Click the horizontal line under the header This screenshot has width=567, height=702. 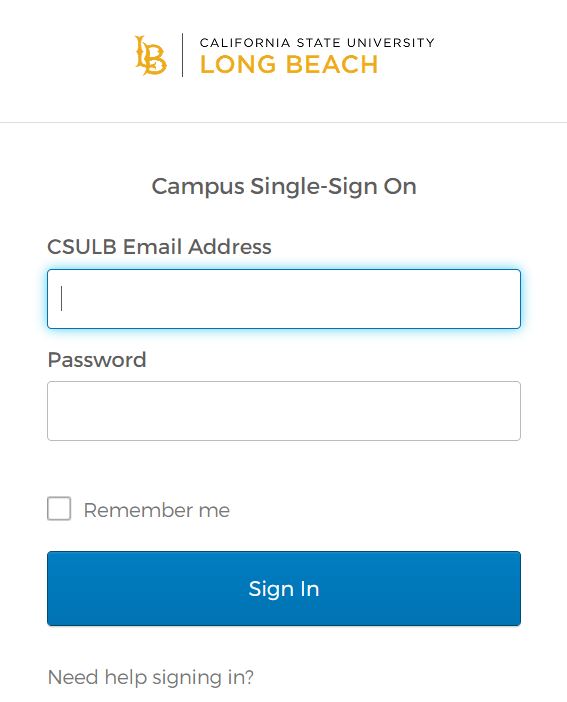pyautogui.click(x=284, y=122)
